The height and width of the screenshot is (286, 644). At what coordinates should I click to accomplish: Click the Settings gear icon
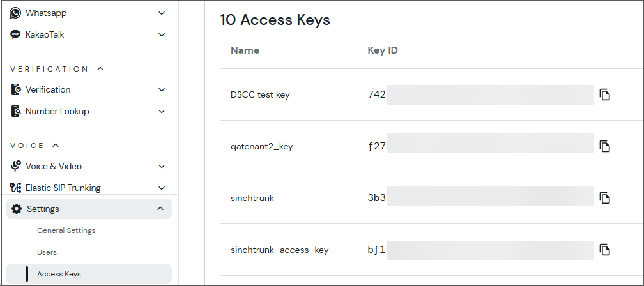pos(17,209)
